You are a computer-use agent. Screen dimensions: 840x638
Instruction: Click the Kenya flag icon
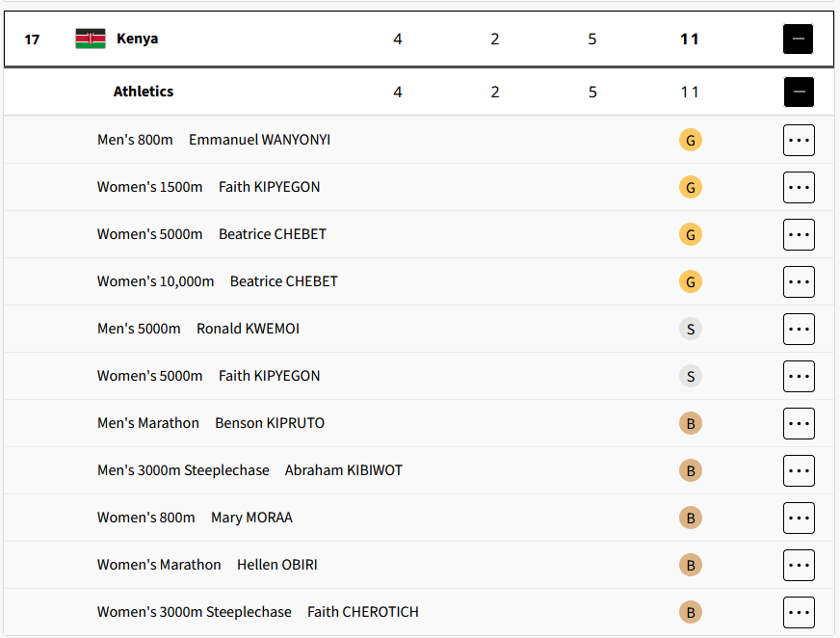[x=91, y=40]
